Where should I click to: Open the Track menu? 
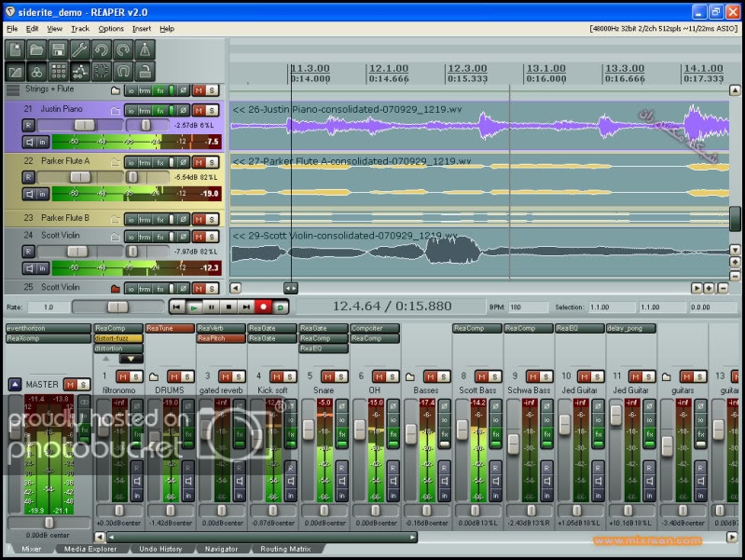pos(80,29)
